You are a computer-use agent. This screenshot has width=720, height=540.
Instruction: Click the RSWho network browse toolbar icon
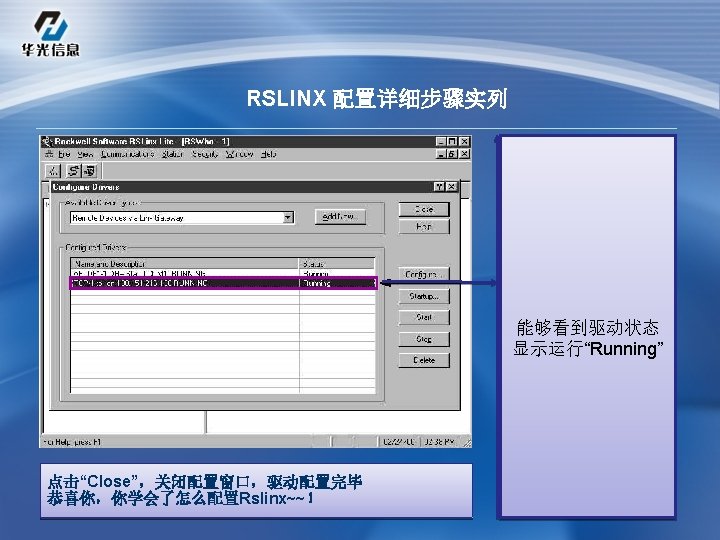(x=53, y=171)
